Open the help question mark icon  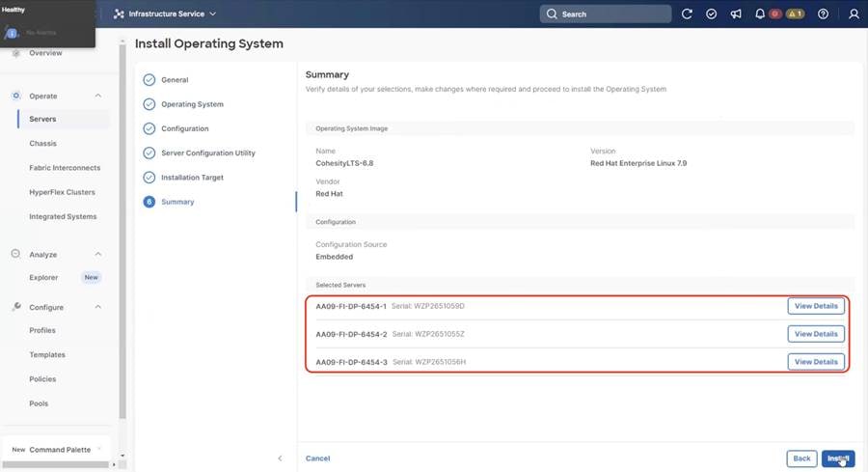click(823, 14)
